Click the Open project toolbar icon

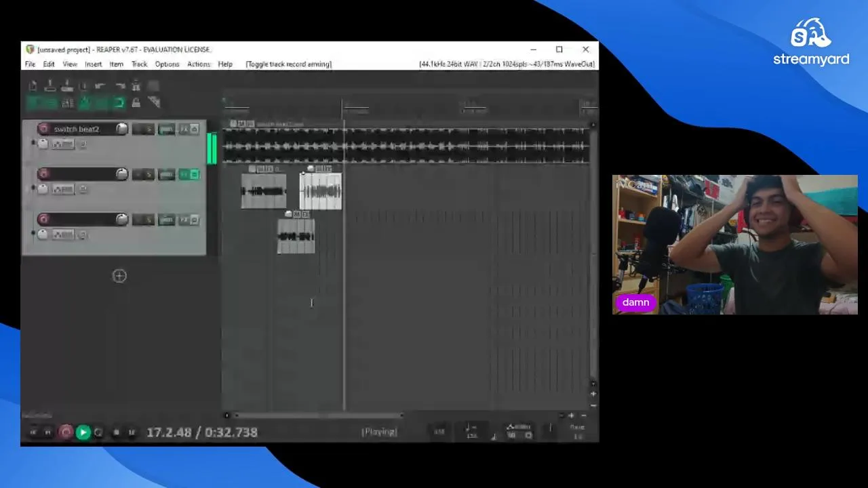(x=50, y=86)
